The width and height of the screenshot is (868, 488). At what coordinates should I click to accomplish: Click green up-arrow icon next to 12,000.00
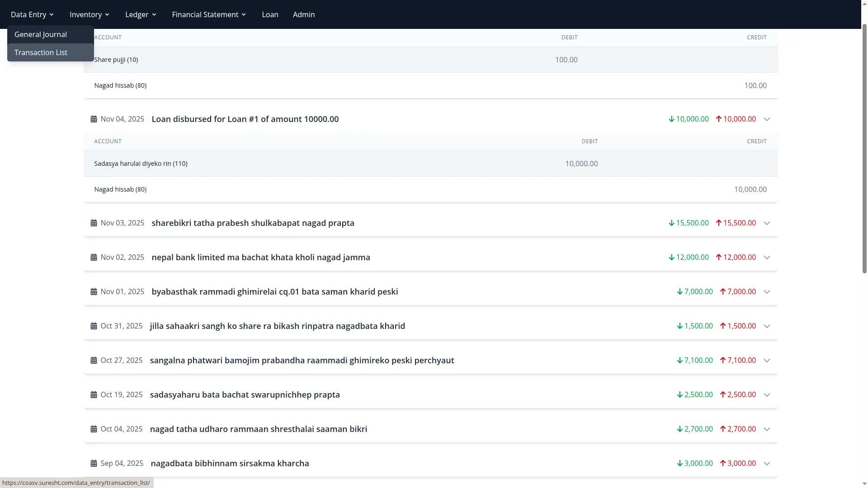719,257
